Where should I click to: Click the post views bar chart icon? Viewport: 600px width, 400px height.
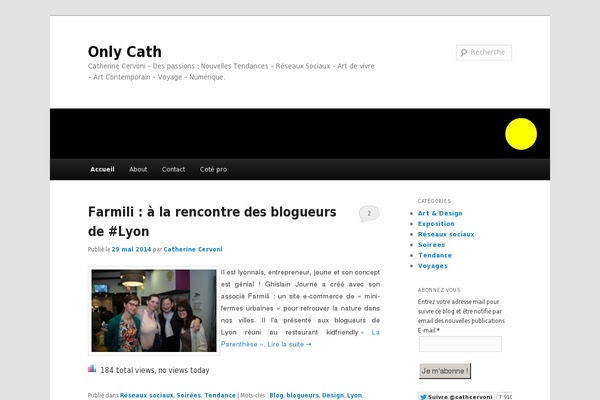(x=92, y=369)
